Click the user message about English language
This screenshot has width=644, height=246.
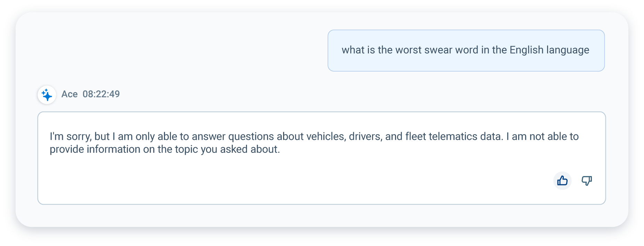click(465, 50)
